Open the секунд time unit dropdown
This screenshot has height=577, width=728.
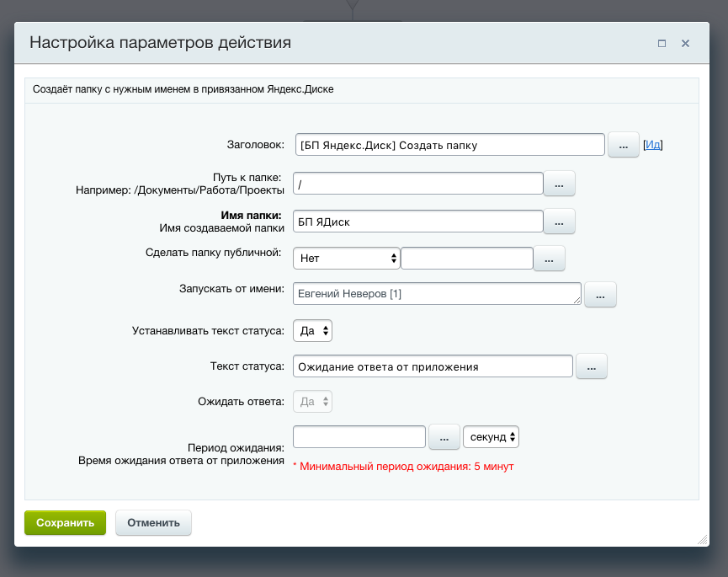pos(491,437)
